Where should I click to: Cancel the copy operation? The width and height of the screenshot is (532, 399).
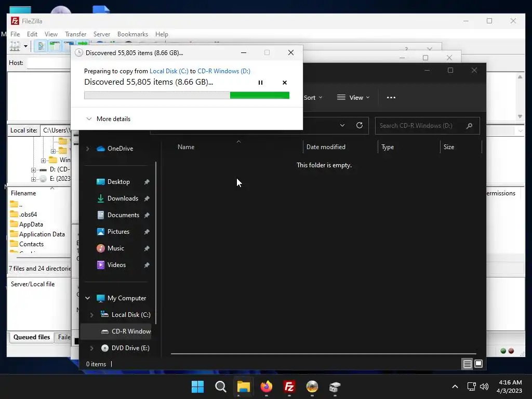[285, 83]
